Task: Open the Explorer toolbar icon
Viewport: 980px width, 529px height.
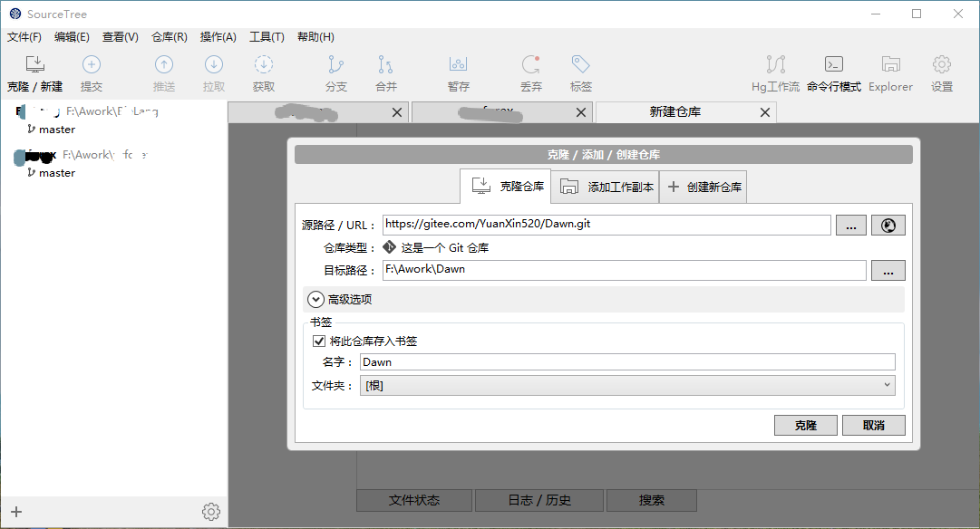Action: click(890, 64)
